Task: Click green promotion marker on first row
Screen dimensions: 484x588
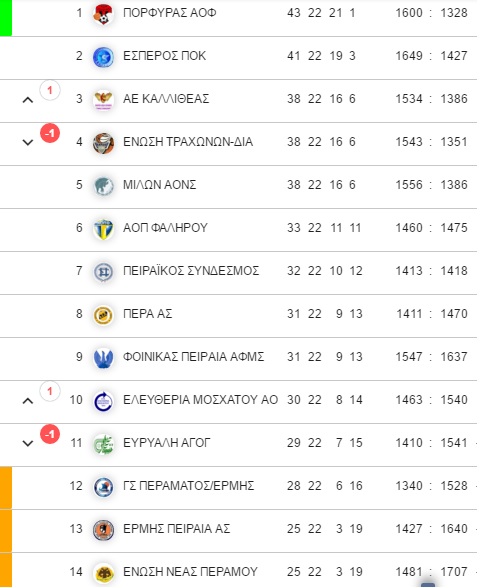Action: (6, 18)
